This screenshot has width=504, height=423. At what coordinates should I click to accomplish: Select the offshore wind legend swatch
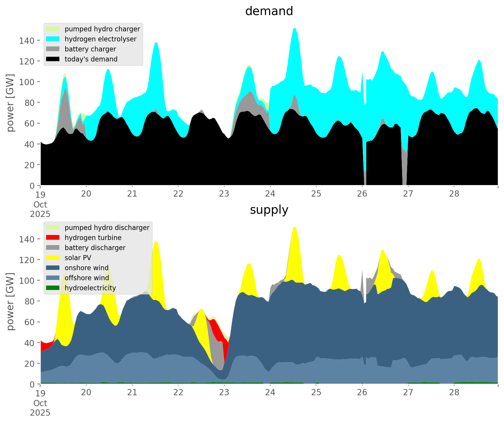(x=53, y=278)
